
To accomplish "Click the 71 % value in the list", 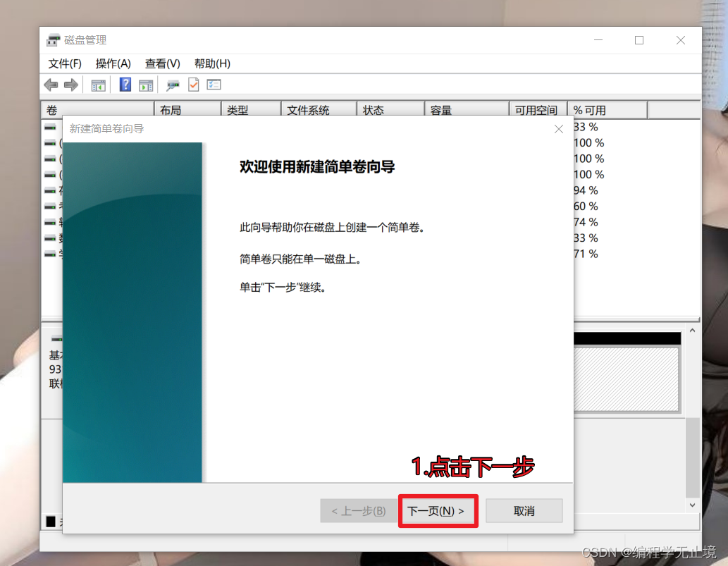I will (x=586, y=254).
